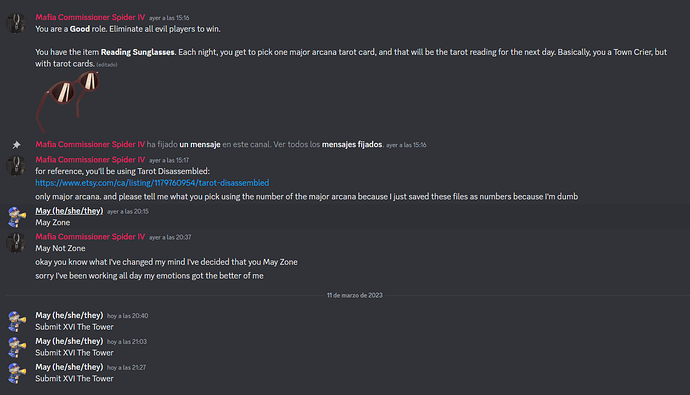The width and height of the screenshot is (690, 395).
Task: Click May's avatar on the 20:40 message
Action: click(16, 322)
